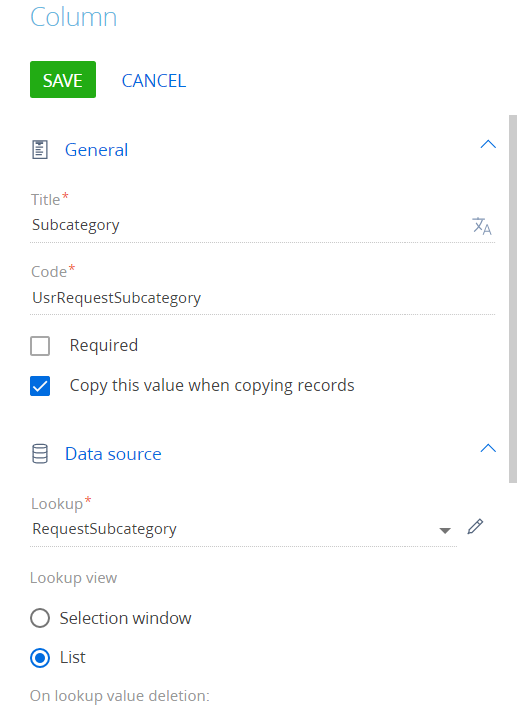519x718 pixels.
Task: Click the Required label text
Action: click(x=104, y=345)
